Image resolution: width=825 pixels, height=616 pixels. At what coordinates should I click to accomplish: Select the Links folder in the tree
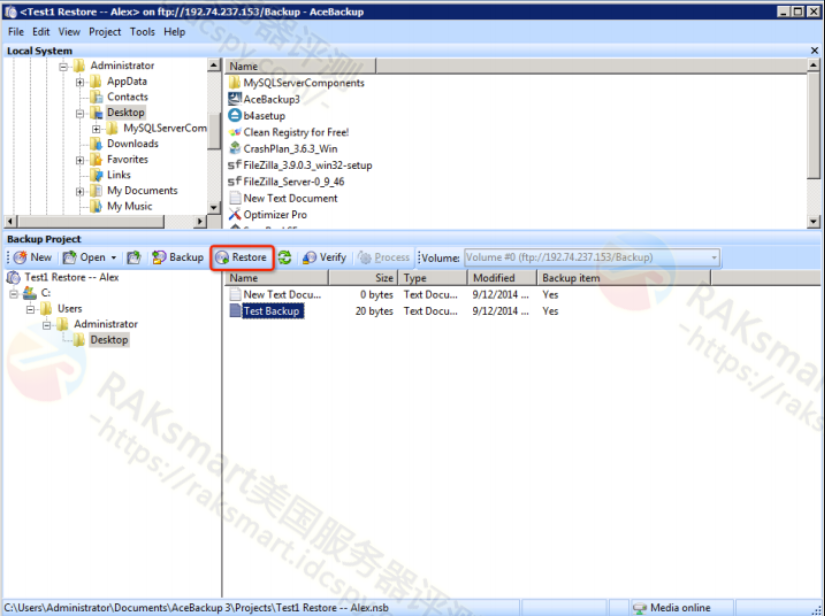coord(119,175)
